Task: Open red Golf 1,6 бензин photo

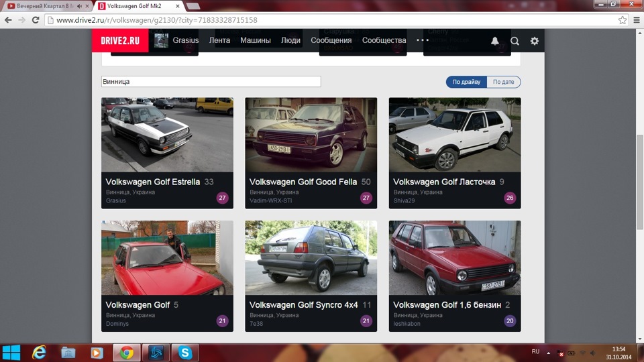Action: tap(455, 257)
